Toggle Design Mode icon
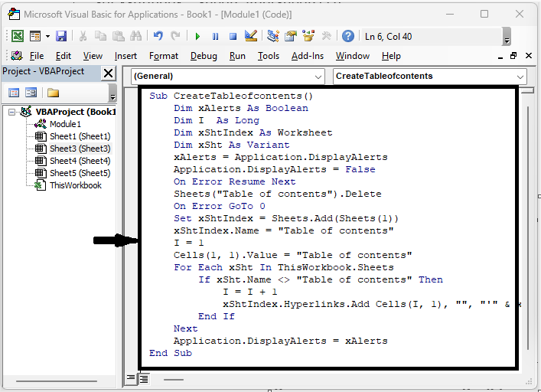This screenshot has width=541, height=392. tap(251, 36)
